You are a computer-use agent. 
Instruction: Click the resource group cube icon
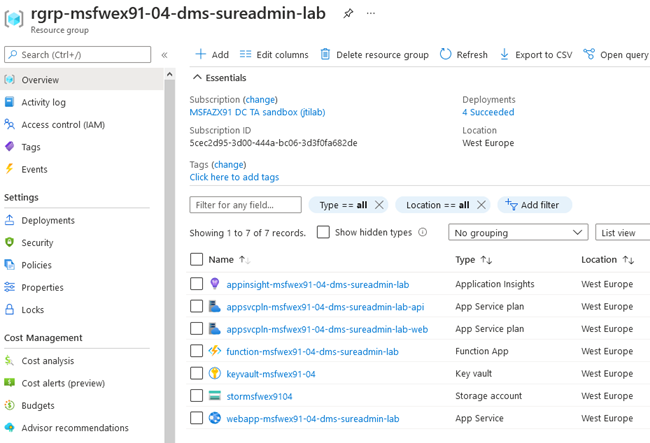tap(14, 19)
